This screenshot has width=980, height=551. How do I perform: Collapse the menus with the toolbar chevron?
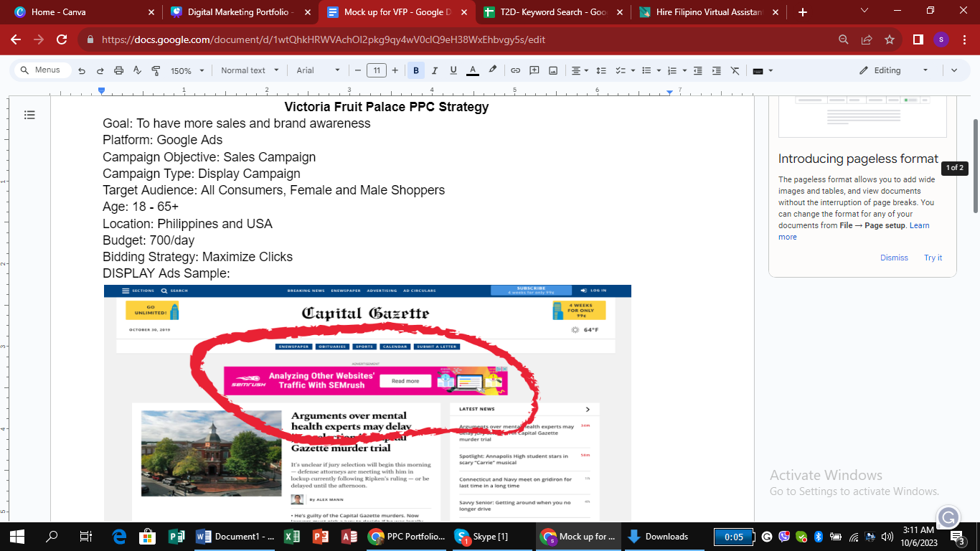point(954,70)
